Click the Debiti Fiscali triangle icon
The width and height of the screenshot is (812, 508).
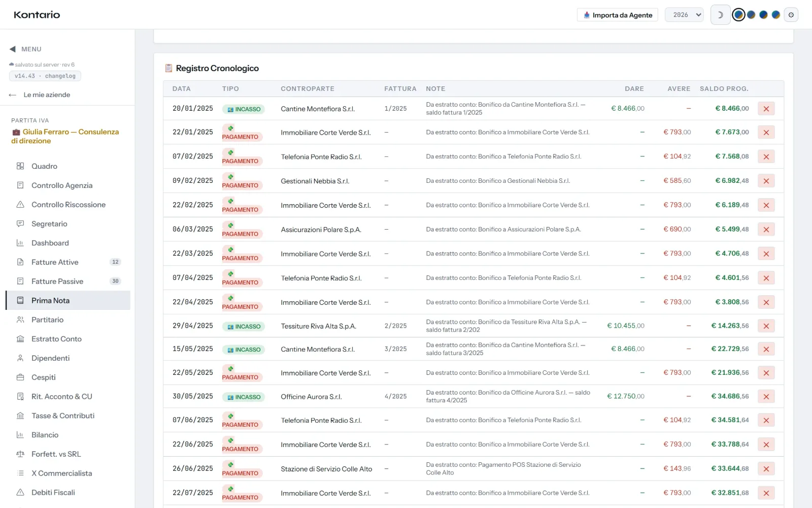[20, 492]
